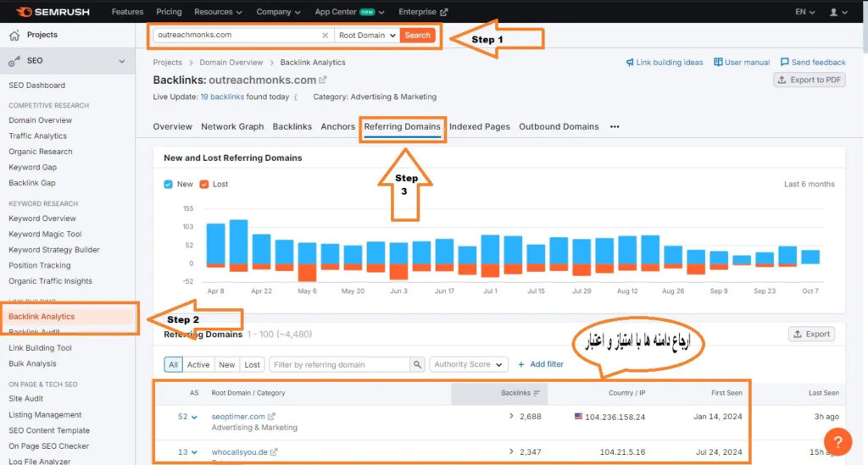Open the user account icon

pos(833,12)
